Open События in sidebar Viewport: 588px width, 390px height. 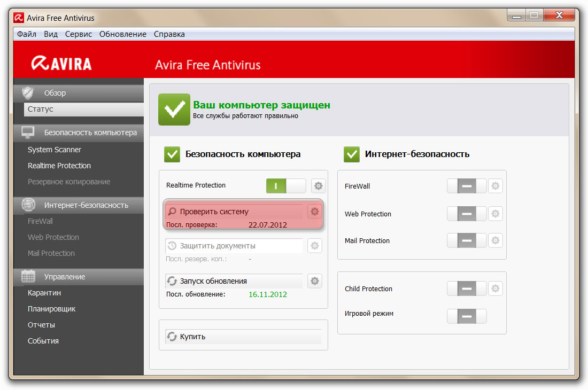pyautogui.click(x=43, y=341)
